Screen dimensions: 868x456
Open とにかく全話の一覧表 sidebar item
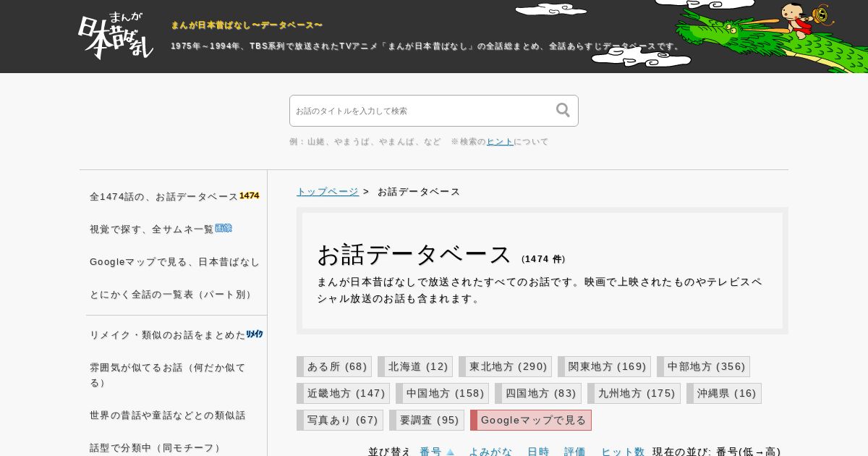click(173, 295)
